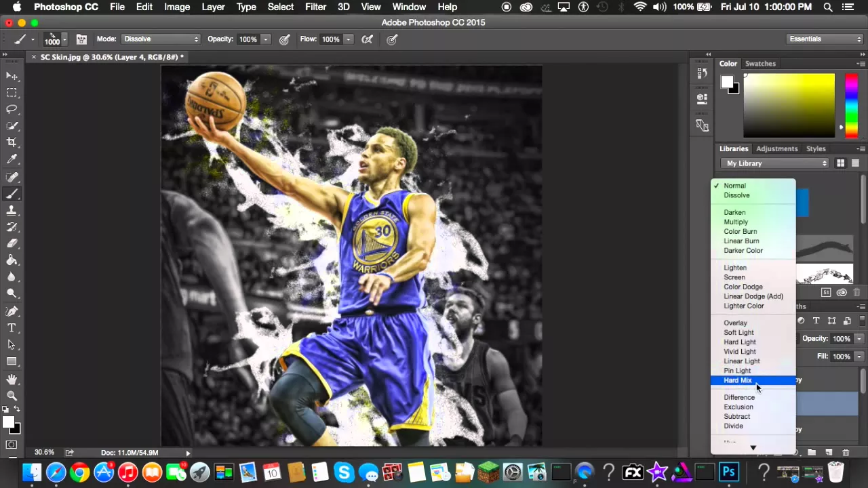The height and width of the screenshot is (488, 868).
Task: Open the My Library dropdown
Action: click(776, 163)
